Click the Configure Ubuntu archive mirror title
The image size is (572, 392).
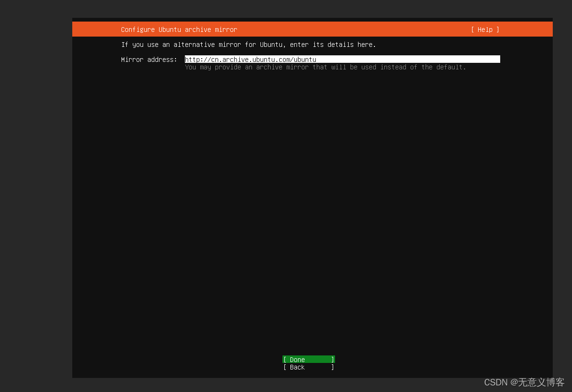179,30
